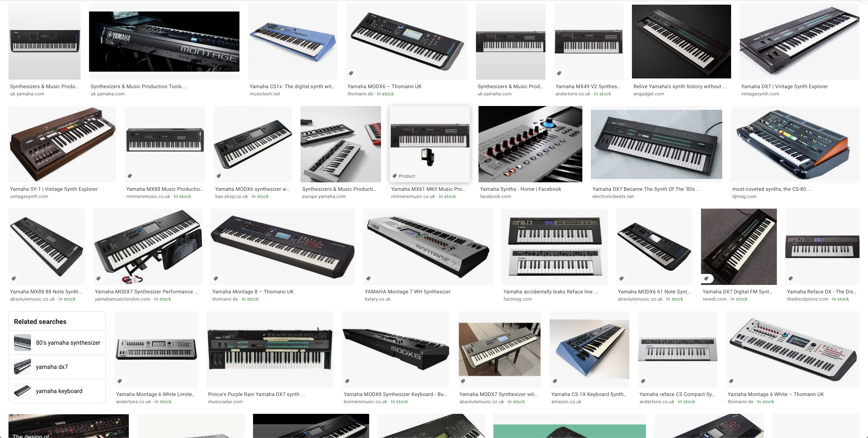Select related search 80's yamaha synthesizer

coord(57,343)
